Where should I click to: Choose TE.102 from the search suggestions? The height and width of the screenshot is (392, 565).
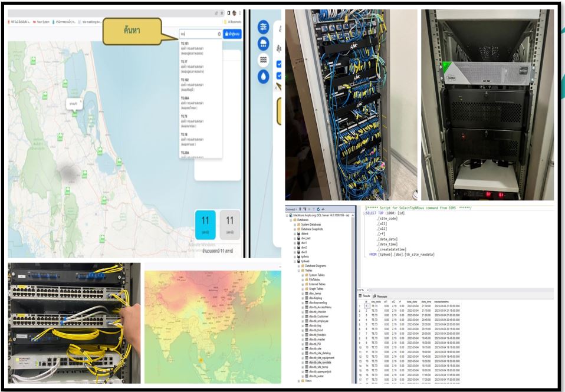[x=201, y=85]
